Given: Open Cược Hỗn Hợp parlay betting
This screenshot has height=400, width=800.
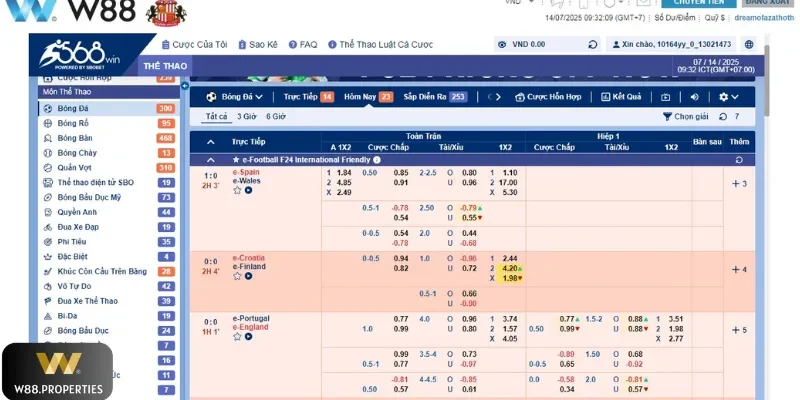Looking at the screenshot, I should coord(546,97).
